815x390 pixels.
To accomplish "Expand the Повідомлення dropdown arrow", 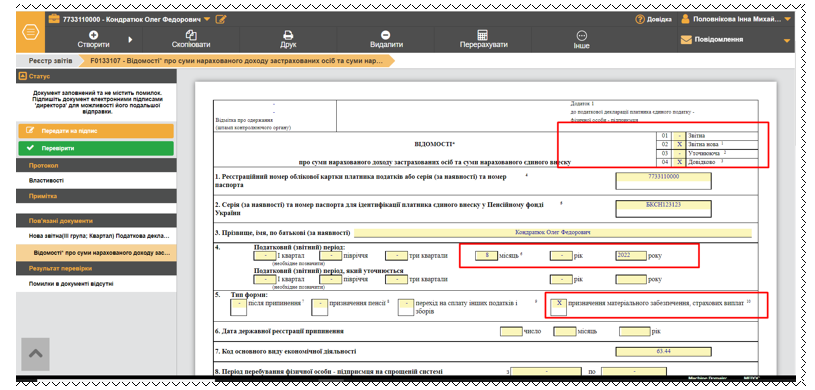I will 786,41.
